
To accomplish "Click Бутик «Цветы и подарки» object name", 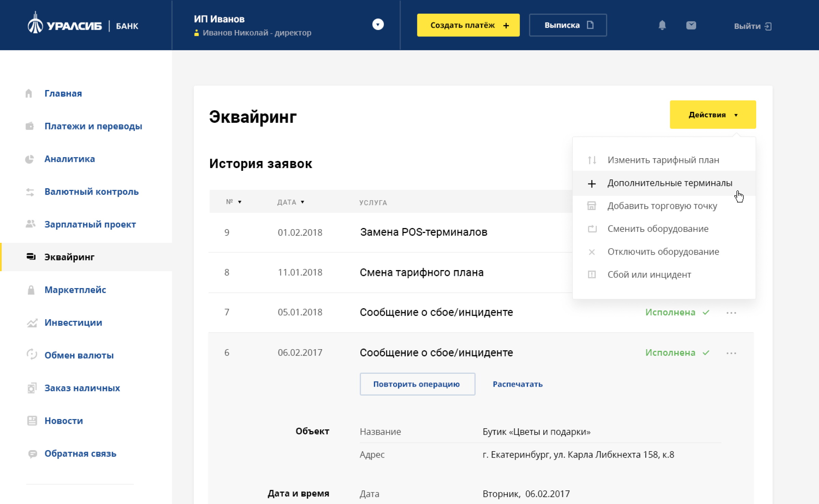I will [x=536, y=432].
